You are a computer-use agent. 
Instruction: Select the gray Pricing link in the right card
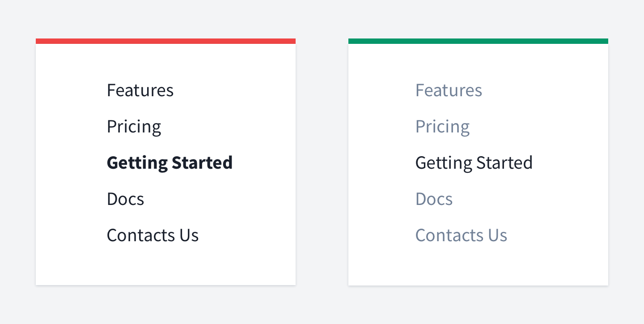pyautogui.click(x=442, y=127)
